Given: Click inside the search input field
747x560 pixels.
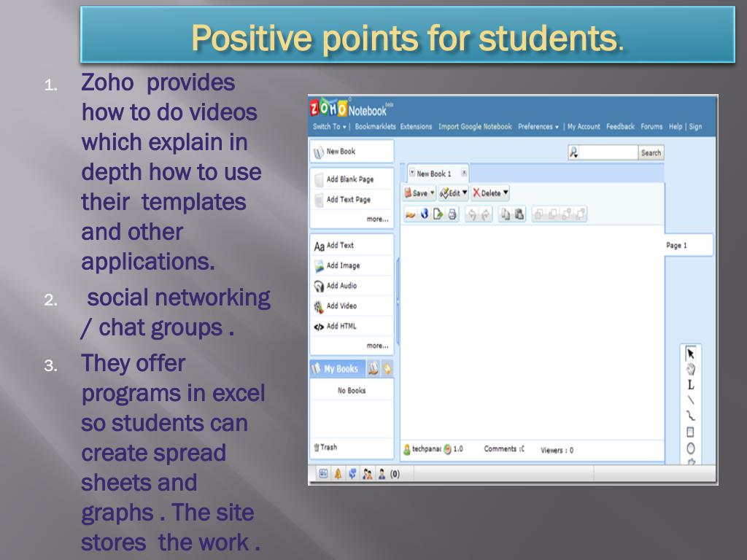Looking at the screenshot, I should coord(608,153).
